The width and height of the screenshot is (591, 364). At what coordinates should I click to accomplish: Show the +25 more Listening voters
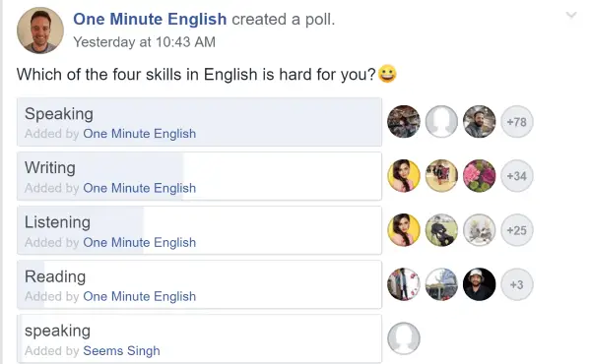pyautogui.click(x=517, y=230)
